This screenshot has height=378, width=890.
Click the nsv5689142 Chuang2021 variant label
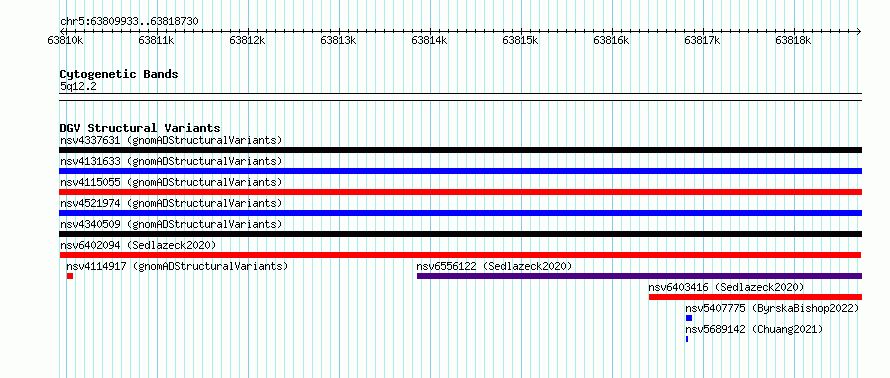754,329
